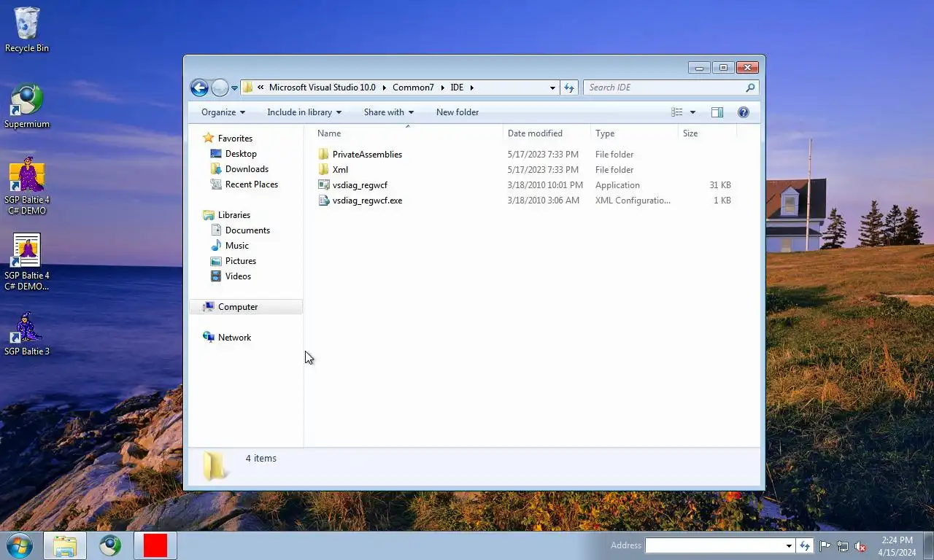The image size is (934, 560).
Task: Open the Organize menu
Action: tap(223, 112)
